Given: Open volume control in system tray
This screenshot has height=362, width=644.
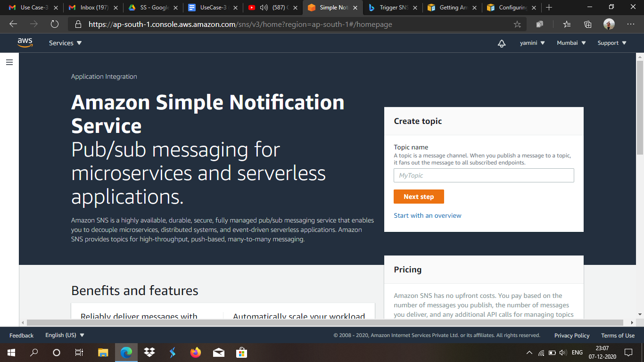Looking at the screenshot, I should click(x=562, y=353).
